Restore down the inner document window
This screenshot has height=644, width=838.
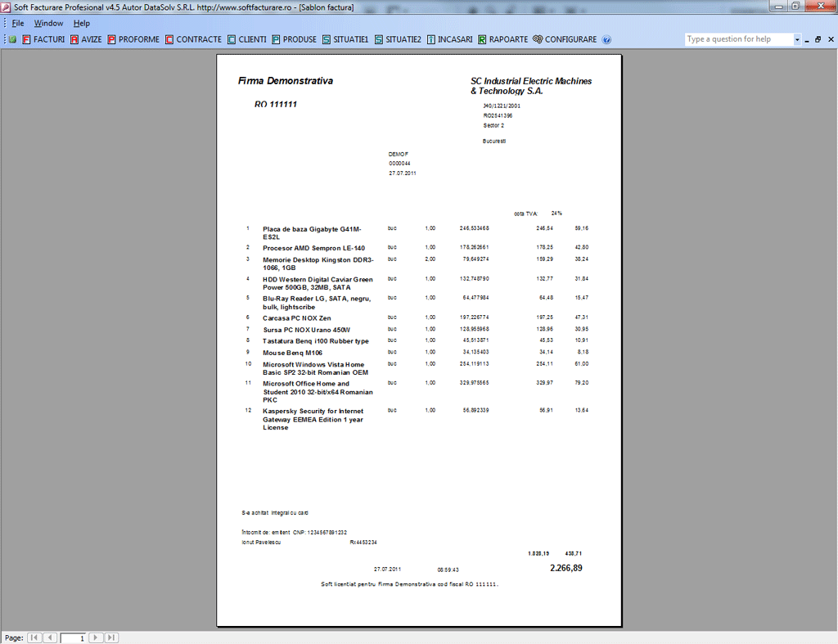point(818,39)
